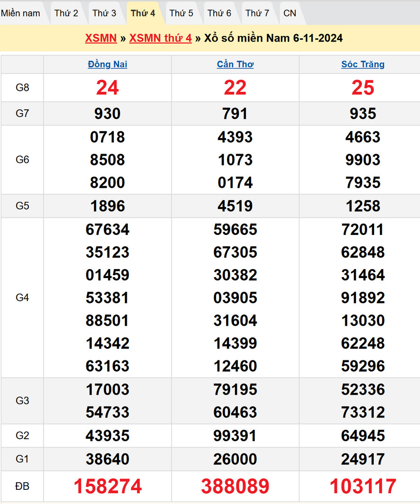Select the Thứ 7 tab
The image size is (420, 504).
coord(257,13)
